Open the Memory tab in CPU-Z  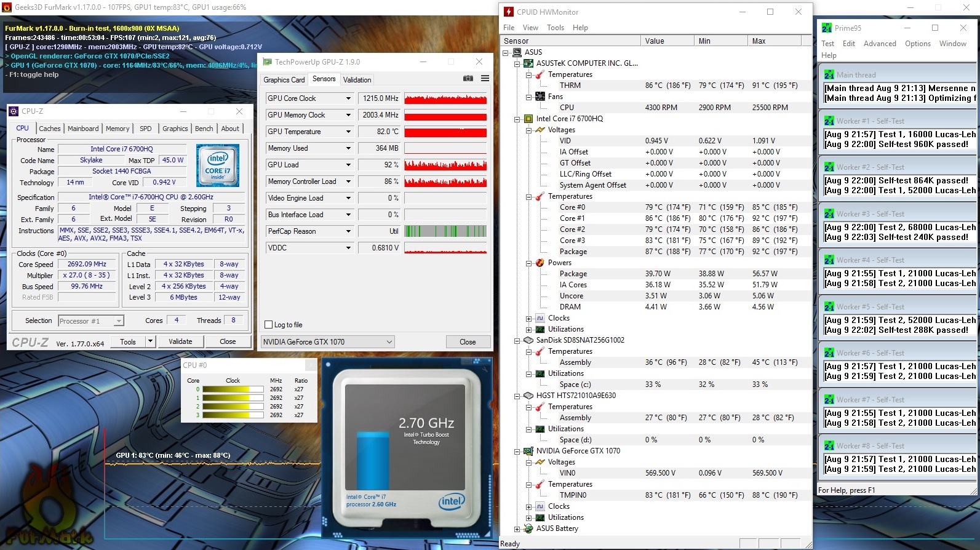coord(118,129)
